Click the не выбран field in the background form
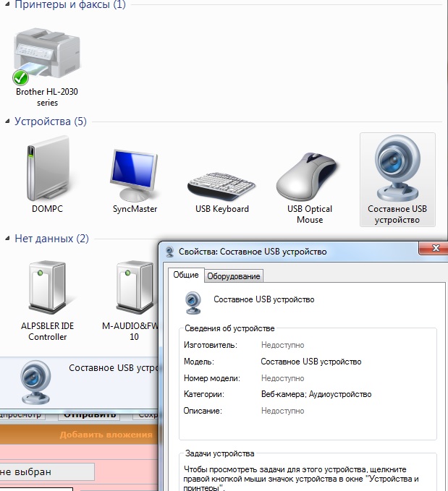This screenshot has width=448, height=491. pyautogui.click(x=47, y=471)
